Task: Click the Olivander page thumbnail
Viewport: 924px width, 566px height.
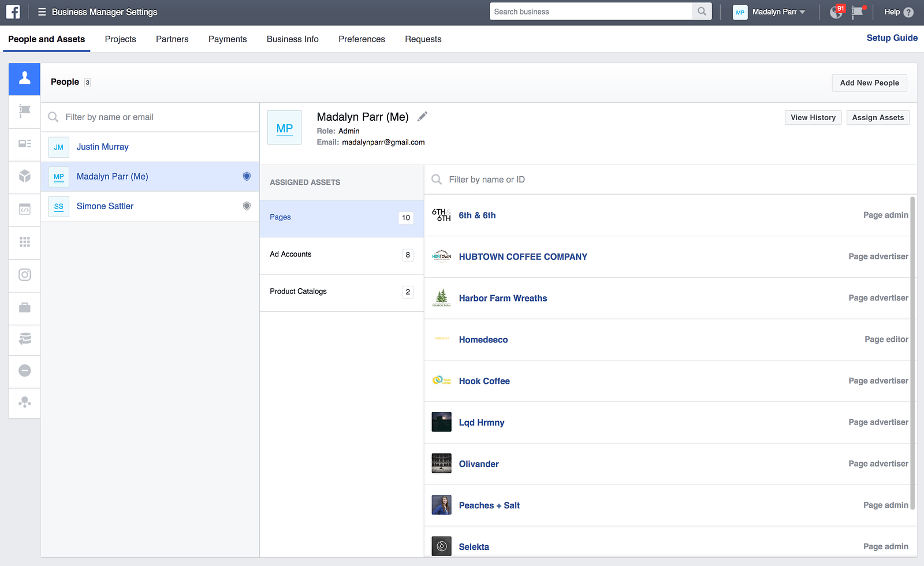Action: click(x=441, y=464)
